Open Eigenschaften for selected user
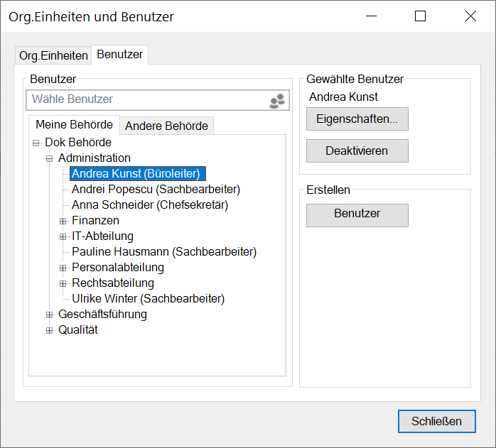This screenshot has width=496, height=448. pyautogui.click(x=357, y=119)
